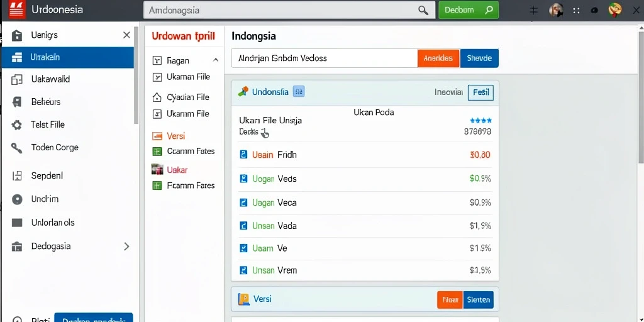Click the plus icon in the top bar
The height and width of the screenshot is (322, 644).
point(533,11)
